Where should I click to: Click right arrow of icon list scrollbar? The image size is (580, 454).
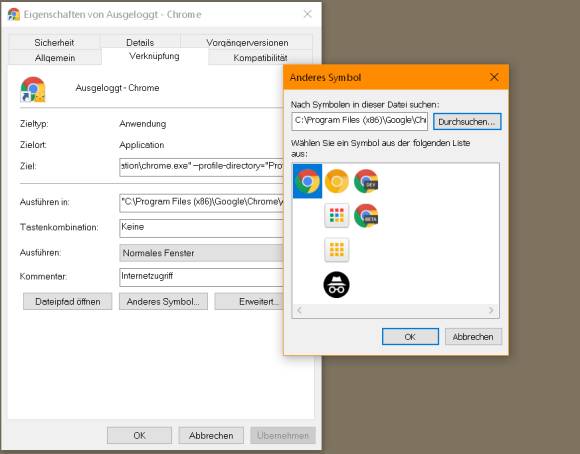coord(491,310)
